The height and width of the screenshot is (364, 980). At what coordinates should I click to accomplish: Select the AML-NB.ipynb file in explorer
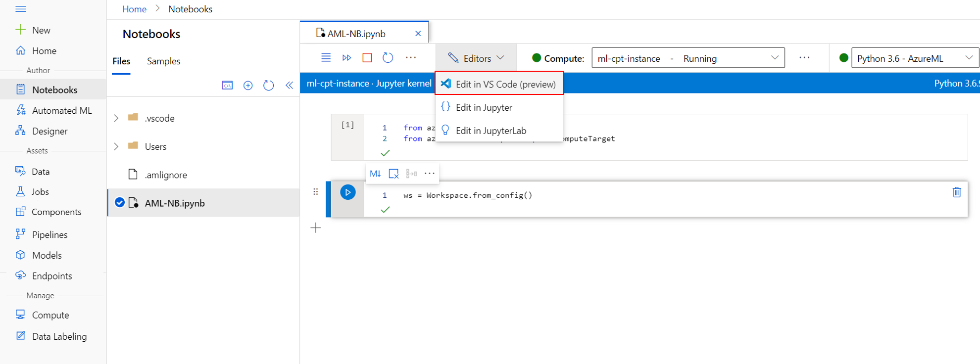(x=203, y=203)
